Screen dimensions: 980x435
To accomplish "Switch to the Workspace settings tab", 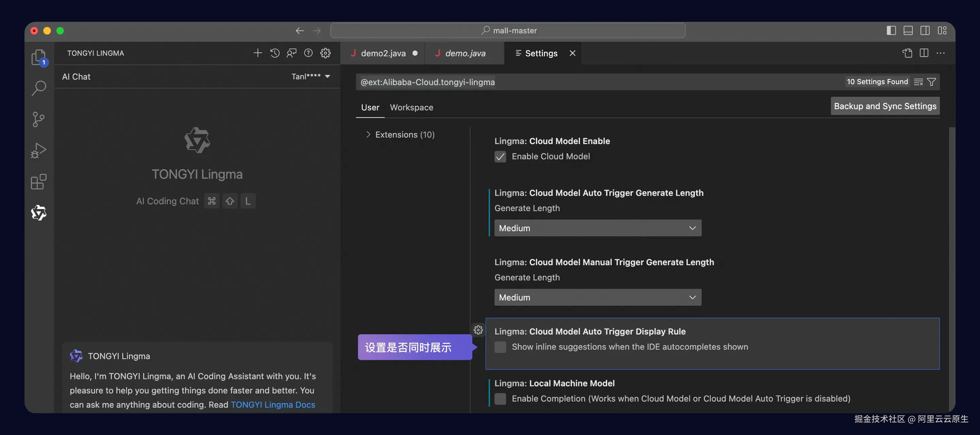I will tap(411, 107).
